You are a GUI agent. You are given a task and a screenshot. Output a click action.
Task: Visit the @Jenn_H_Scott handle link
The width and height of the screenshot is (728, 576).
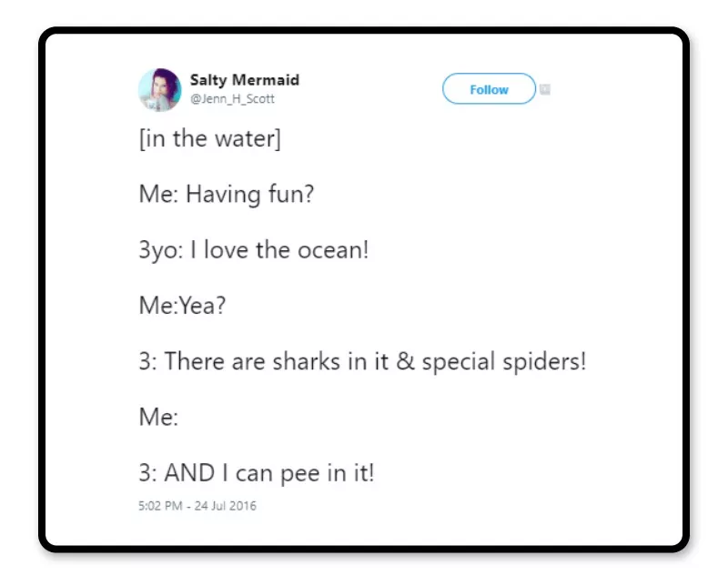(x=232, y=99)
